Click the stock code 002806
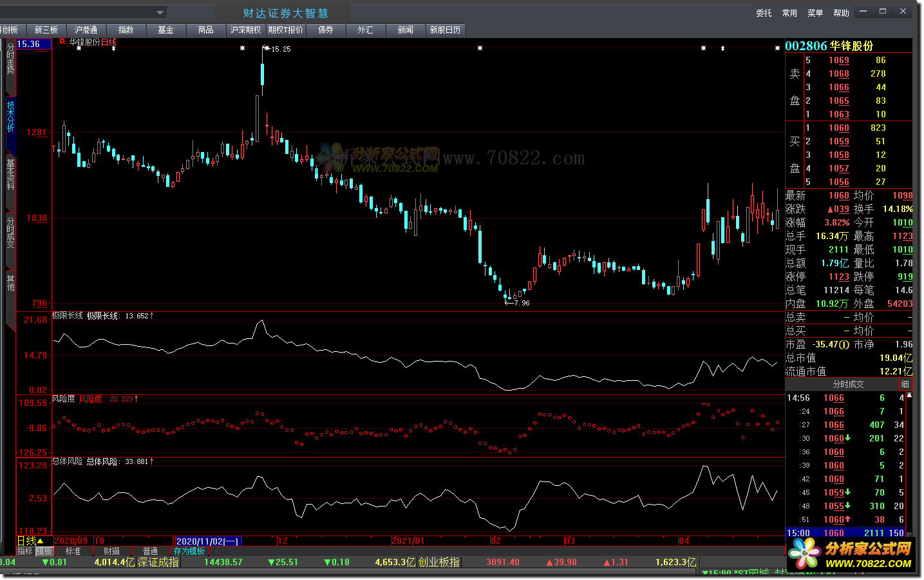Image resolution: width=924 pixels, height=580 pixels. [806, 46]
